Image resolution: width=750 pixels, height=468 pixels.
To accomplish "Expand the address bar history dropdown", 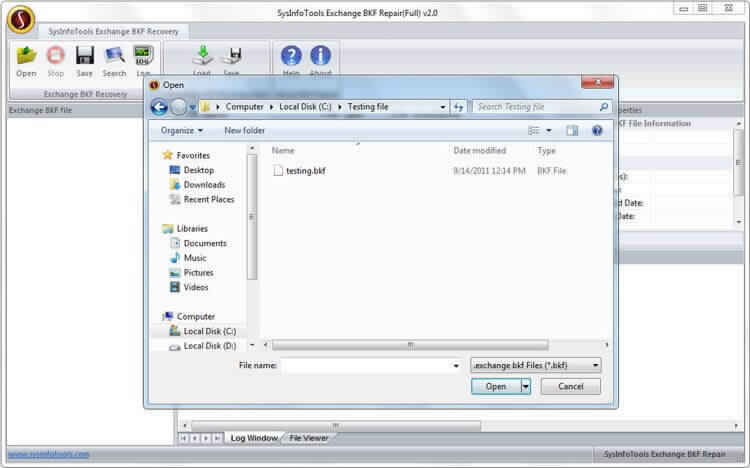I will point(443,107).
